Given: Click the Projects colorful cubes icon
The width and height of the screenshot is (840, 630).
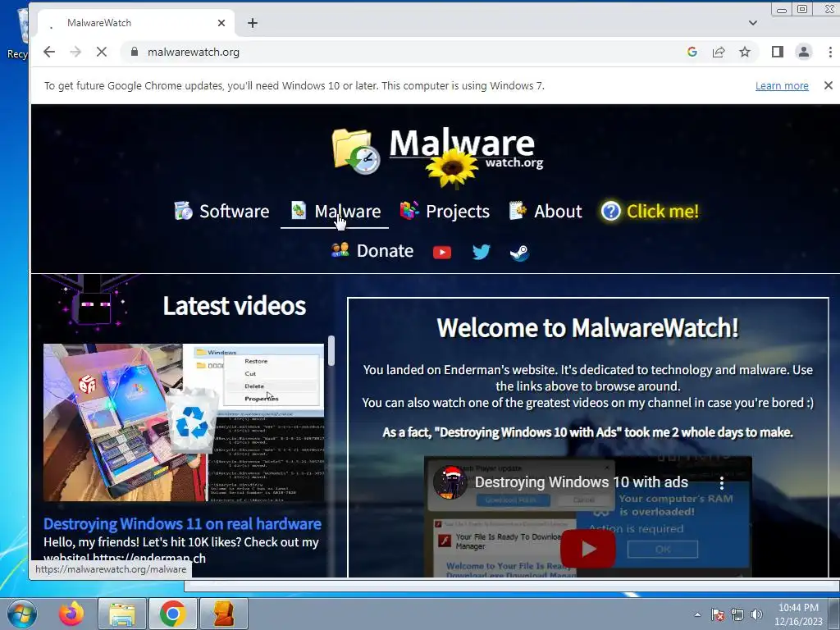Looking at the screenshot, I should 409,211.
